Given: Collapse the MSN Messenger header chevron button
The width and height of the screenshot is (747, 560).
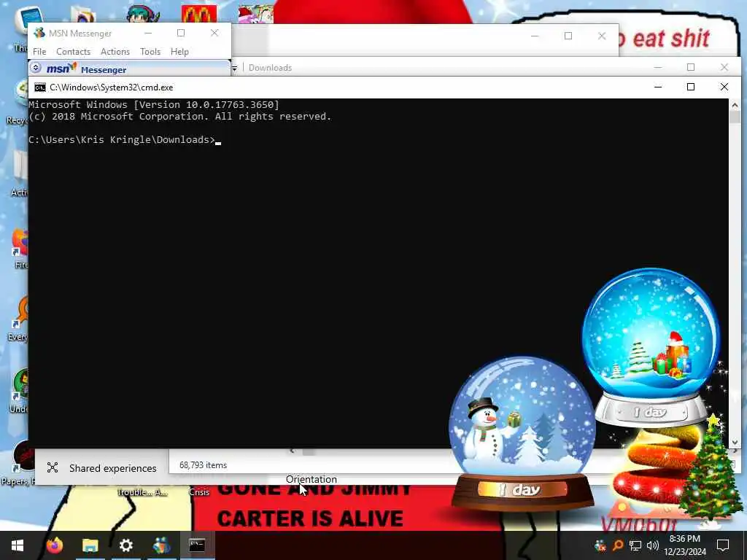Looking at the screenshot, I should click(x=36, y=68).
